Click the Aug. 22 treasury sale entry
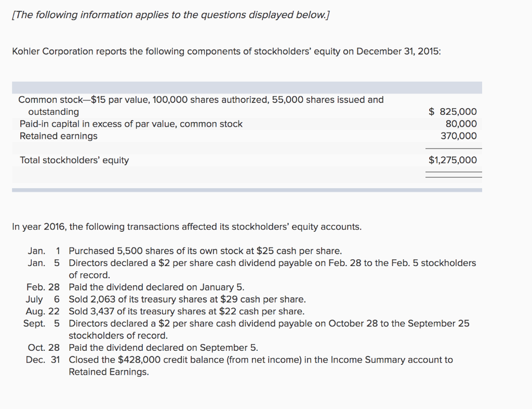This screenshot has height=409, width=532. 187,311
